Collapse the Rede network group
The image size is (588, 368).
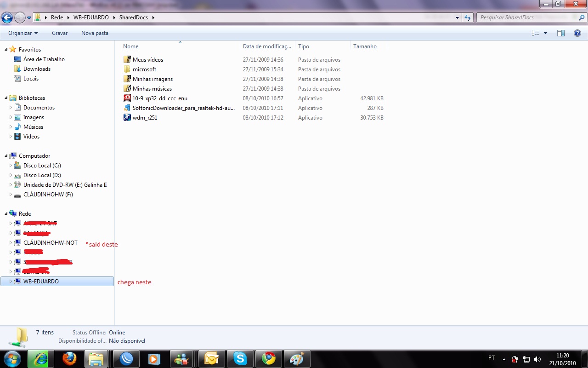pyautogui.click(x=6, y=214)
